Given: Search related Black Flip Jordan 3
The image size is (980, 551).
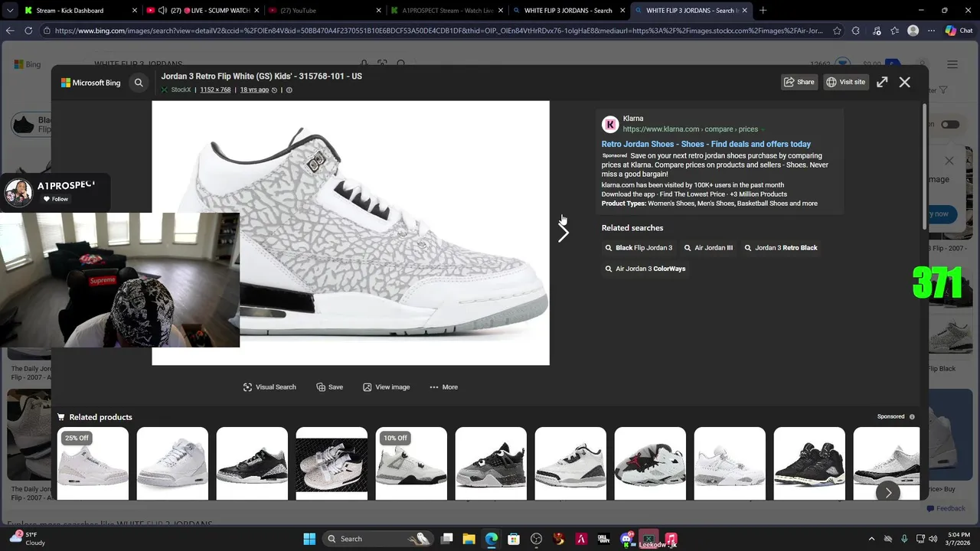Looking at the screenshot, I should [x=639, y=248].
